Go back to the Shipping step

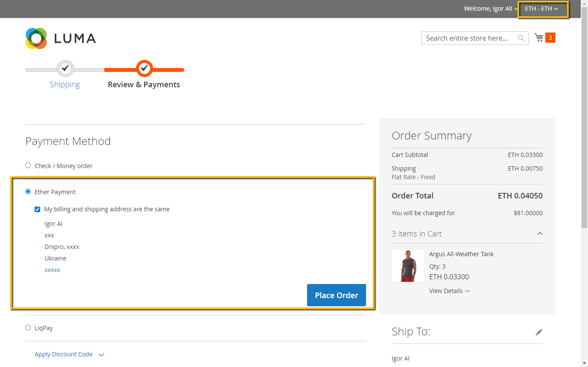click(x=65, y=85)
